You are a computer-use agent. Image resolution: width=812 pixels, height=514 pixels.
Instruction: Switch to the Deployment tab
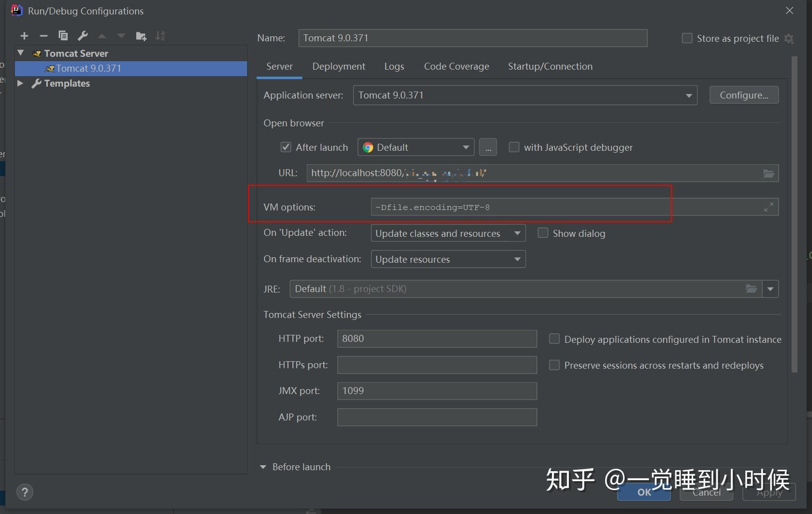(x=339, y=66)
